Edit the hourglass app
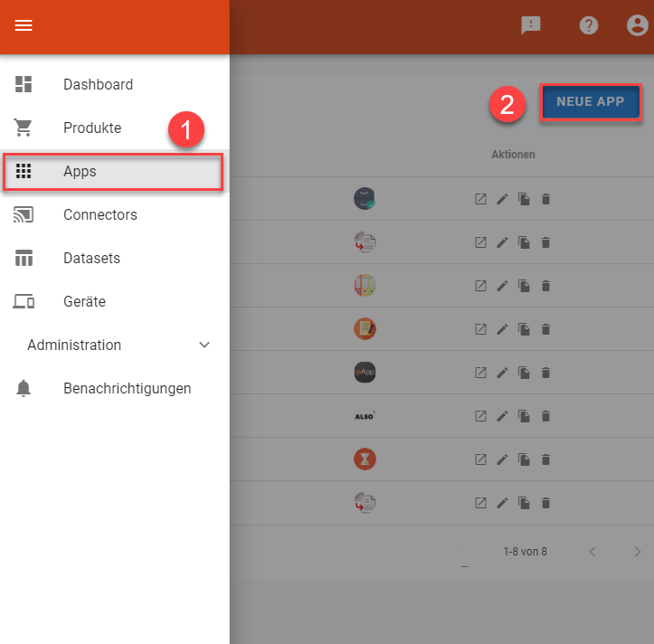The width and height of the screenshot is (654, 644). coord(502,459)
